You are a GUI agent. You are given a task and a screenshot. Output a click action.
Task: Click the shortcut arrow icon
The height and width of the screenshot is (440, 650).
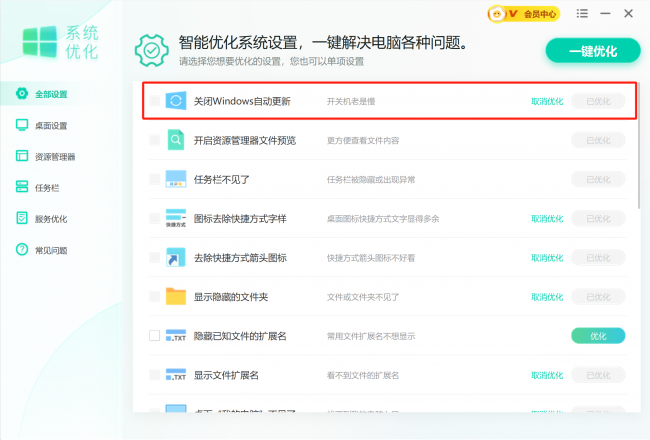176,257
